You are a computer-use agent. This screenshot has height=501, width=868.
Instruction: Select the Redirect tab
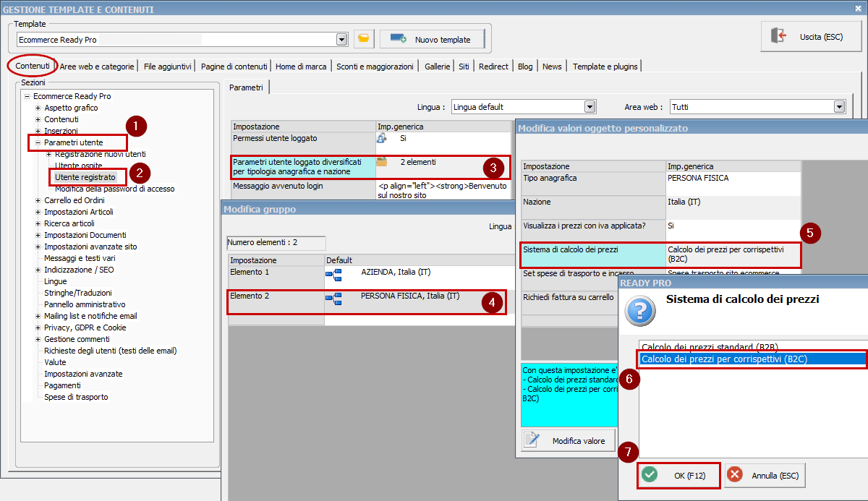point(493,67)
